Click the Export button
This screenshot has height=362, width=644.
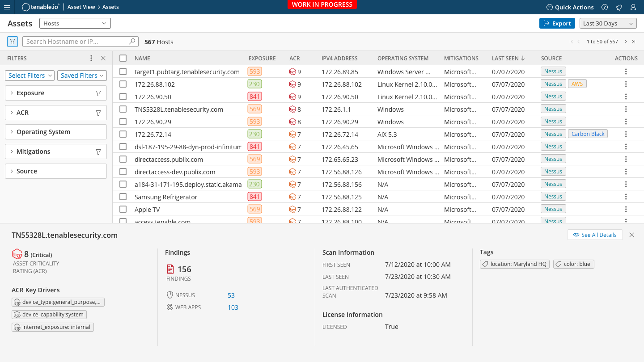coord(557,23)
